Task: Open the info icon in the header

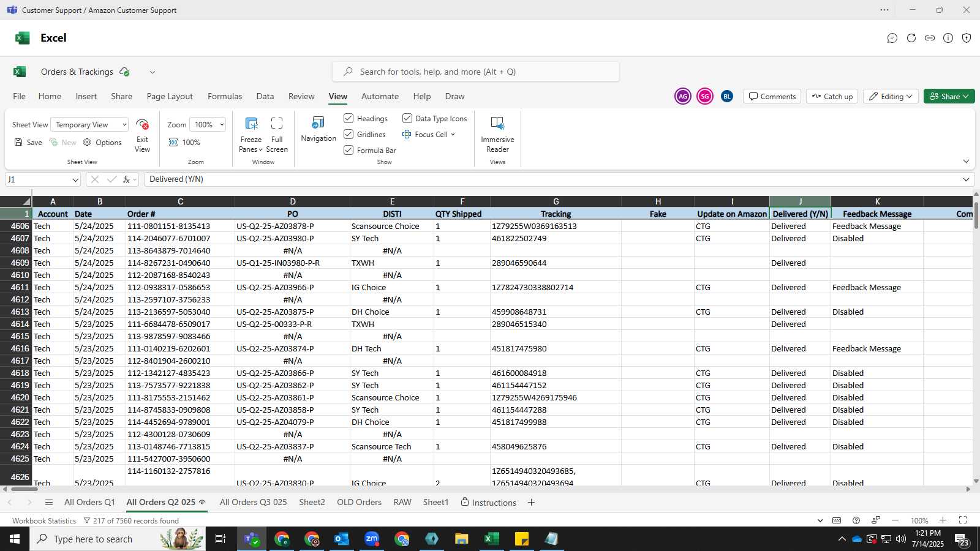Action: (x=948, y=38)
